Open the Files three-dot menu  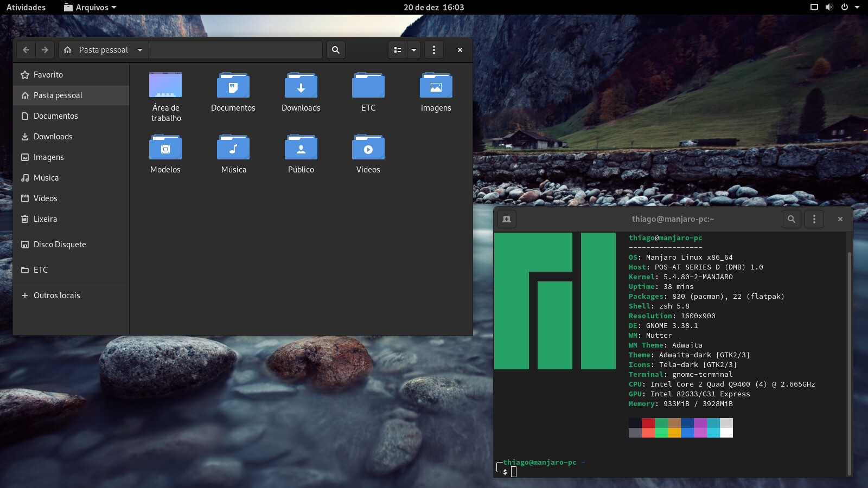[434, 50]
